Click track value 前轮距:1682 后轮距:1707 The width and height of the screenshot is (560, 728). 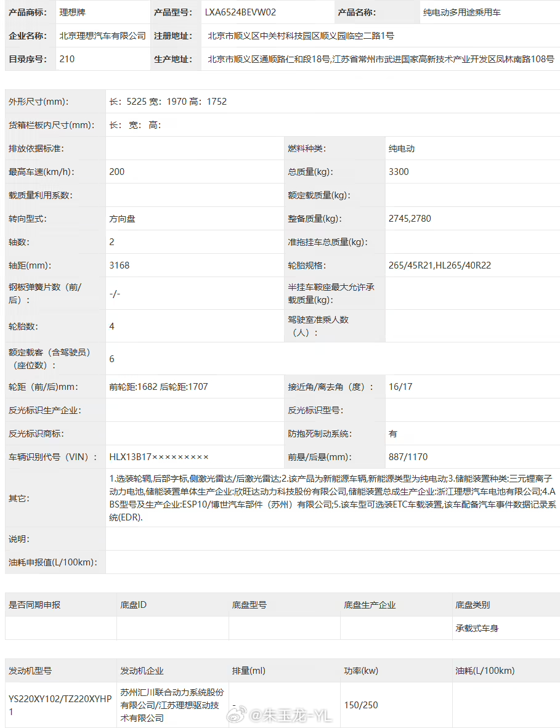click(x=159, y=387)
